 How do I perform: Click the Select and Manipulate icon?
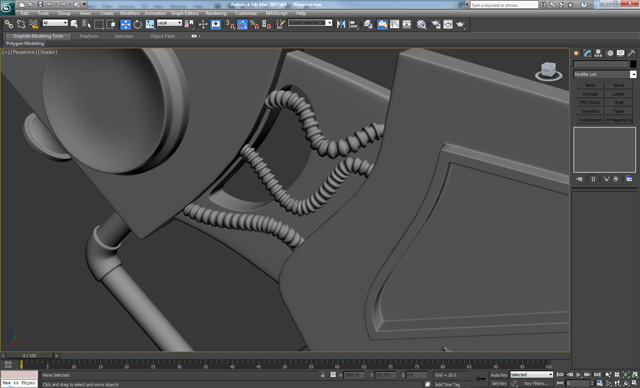click(x=203, y=24)
